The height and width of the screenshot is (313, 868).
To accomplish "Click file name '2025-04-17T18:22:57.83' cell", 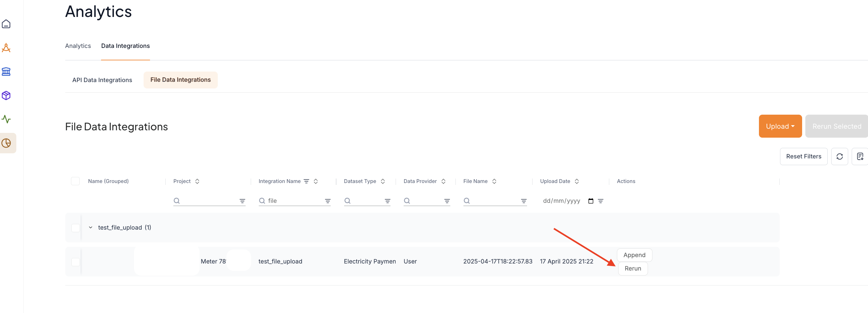I will pos(498,262).
